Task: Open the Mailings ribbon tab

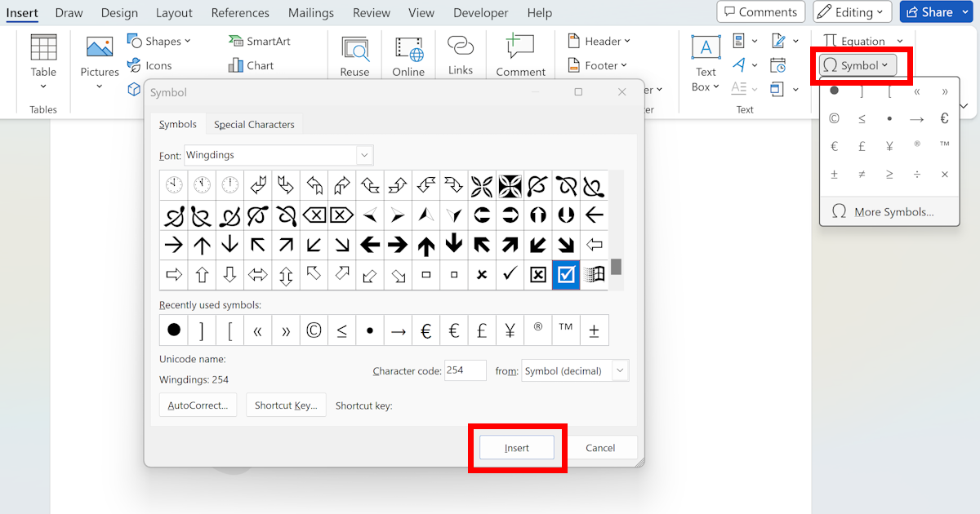Action: (x=311, y=12)
